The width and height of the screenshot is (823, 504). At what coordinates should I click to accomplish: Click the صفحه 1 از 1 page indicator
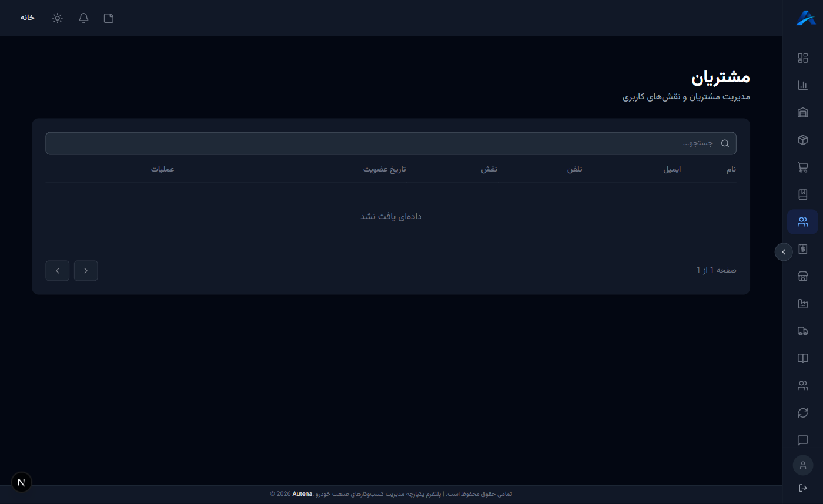(717, 270)
